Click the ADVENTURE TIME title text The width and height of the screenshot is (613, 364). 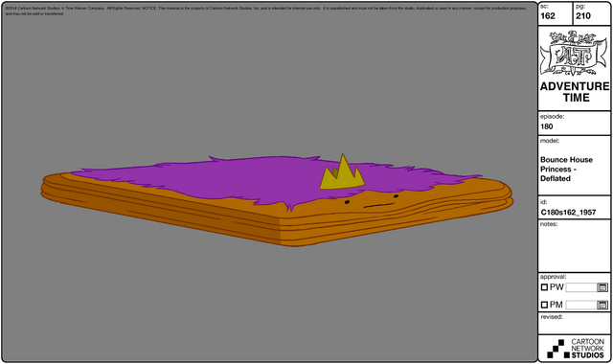575,92
